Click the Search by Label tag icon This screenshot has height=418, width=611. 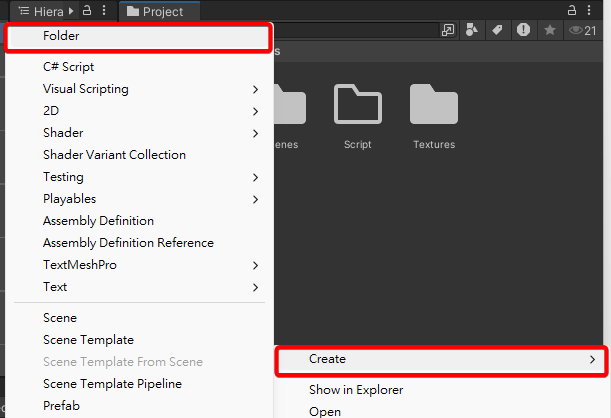pos(497,31)
